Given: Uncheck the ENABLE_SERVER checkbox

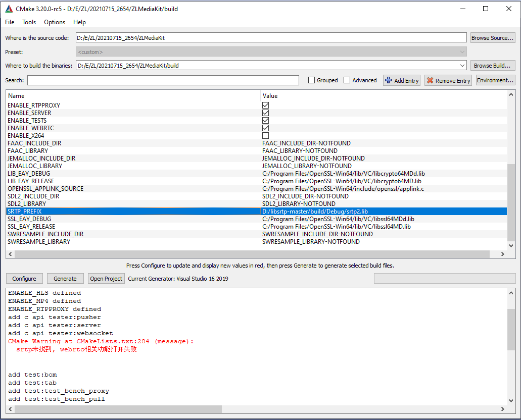Looking at the screenshot, I should pyautogui.click(x=265, y=113).
